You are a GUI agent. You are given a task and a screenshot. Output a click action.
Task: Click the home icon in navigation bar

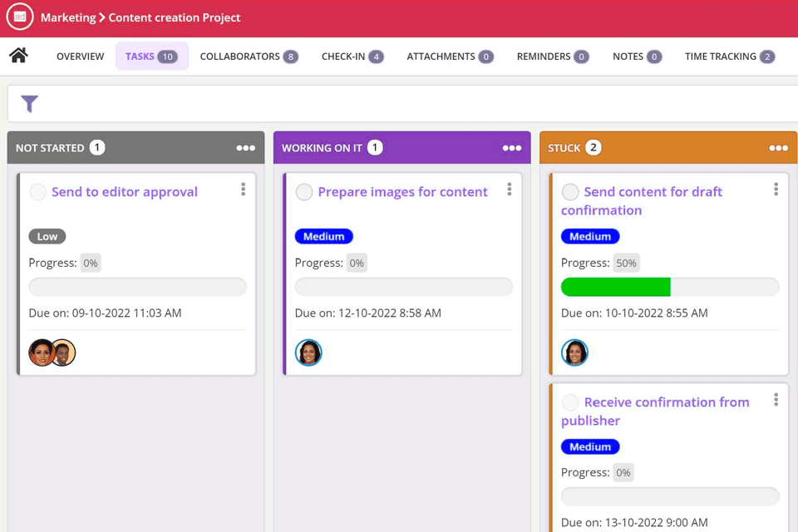coord(18,56)
